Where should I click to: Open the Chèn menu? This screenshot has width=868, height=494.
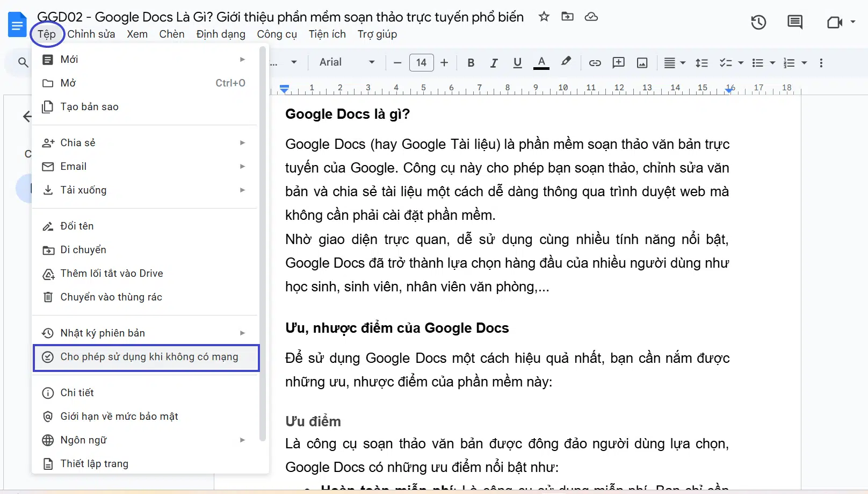click(172, 34)
